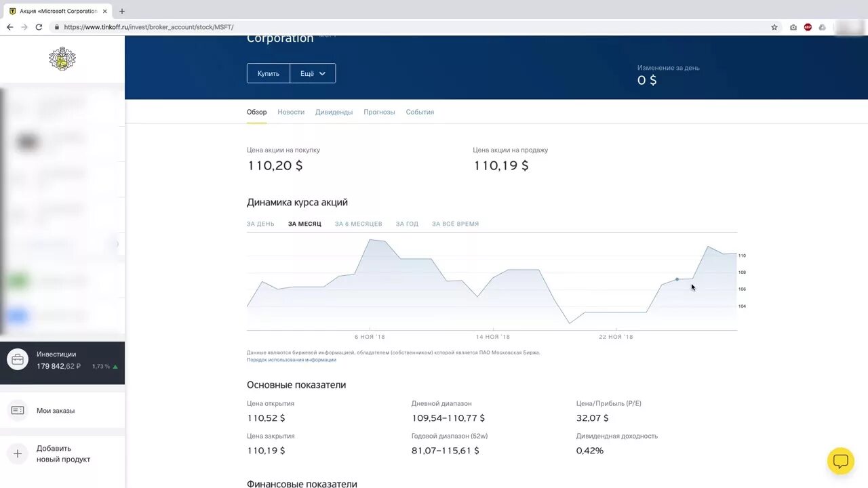Click the browser forward arrow

[x=24, y=27]
